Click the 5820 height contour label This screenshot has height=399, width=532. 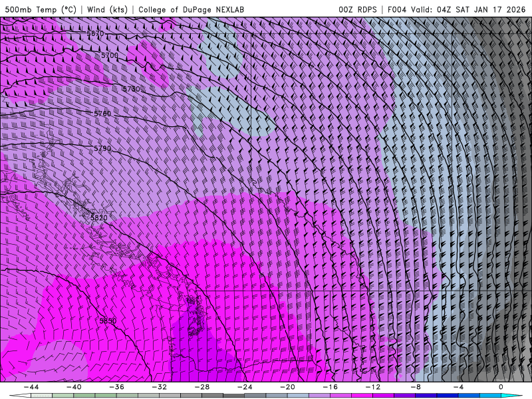(99, 217)
